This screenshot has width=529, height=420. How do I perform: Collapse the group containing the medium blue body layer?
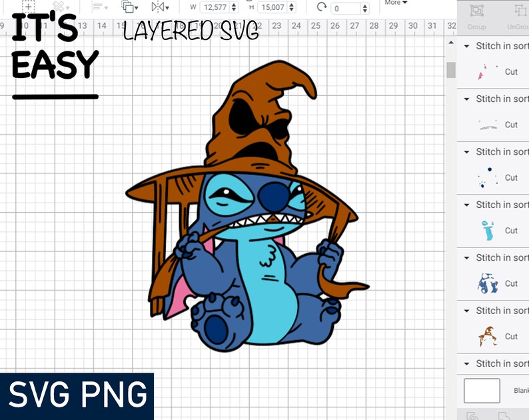point(466,258)
